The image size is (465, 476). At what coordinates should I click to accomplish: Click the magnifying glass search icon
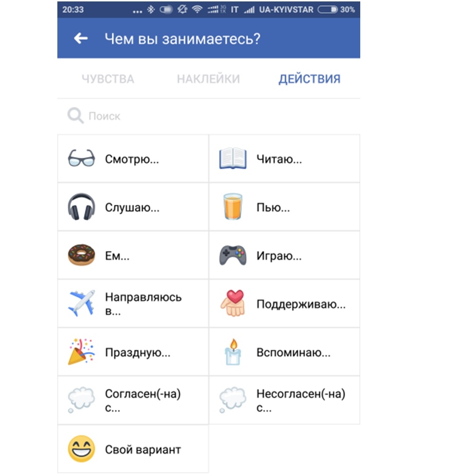75,115
